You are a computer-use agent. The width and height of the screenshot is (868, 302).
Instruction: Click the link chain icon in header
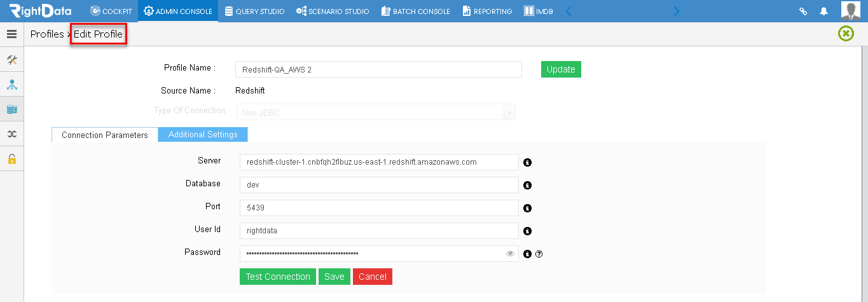click(803, 11)
